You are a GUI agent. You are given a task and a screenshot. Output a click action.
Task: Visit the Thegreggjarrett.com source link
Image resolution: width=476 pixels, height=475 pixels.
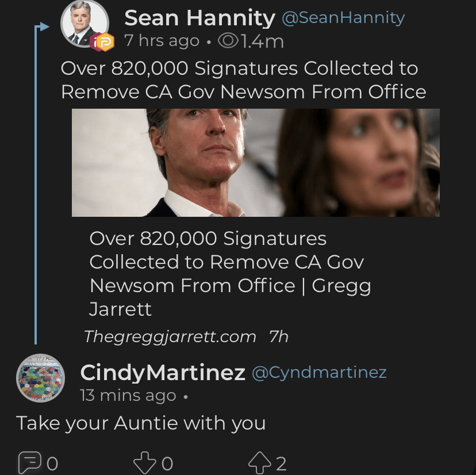click(170, 336)
